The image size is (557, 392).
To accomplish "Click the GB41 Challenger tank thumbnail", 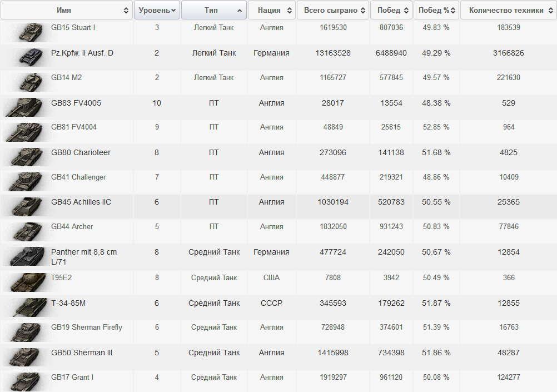I will click(25, 181).
